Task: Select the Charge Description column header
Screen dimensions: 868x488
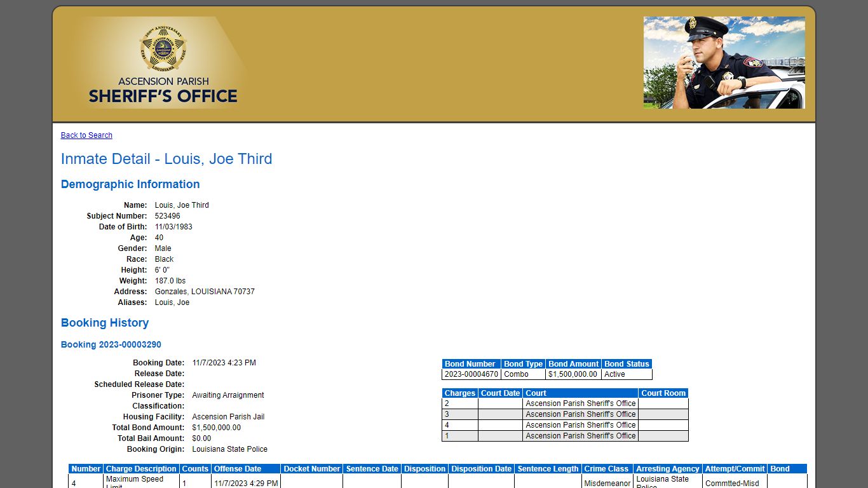Action: point(141,469)
